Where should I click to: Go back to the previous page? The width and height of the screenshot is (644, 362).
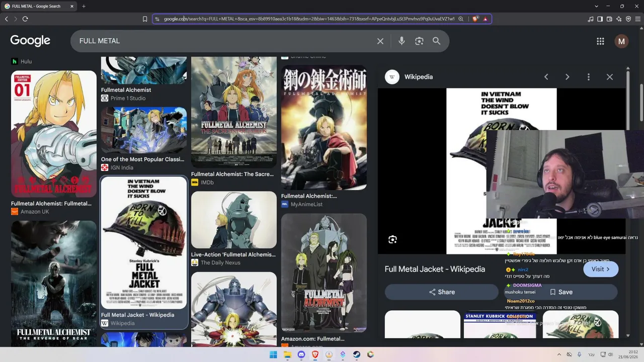7,19
